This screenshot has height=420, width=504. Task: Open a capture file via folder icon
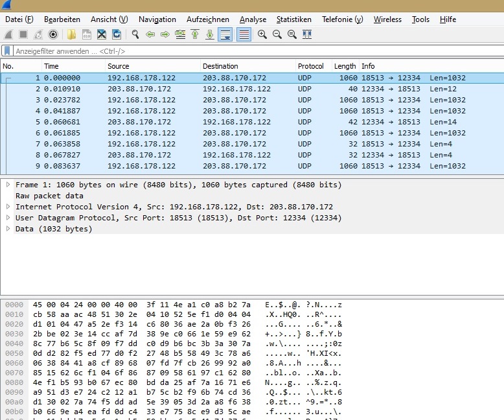point(71,34)
